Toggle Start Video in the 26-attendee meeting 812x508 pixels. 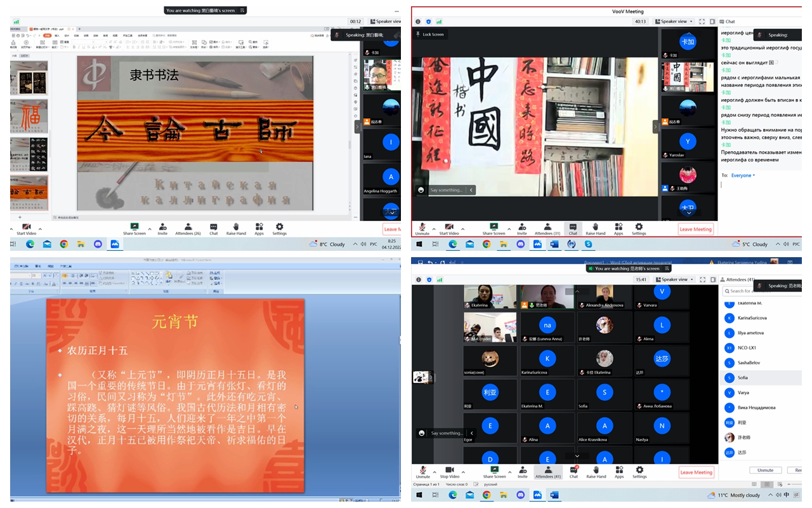[26, 227]
